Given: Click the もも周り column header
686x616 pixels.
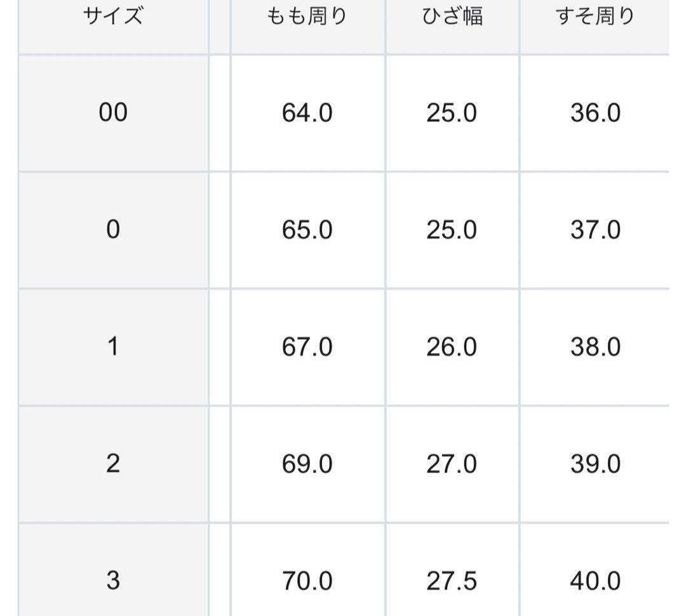Looking at the screenshot, I should 307,17.
